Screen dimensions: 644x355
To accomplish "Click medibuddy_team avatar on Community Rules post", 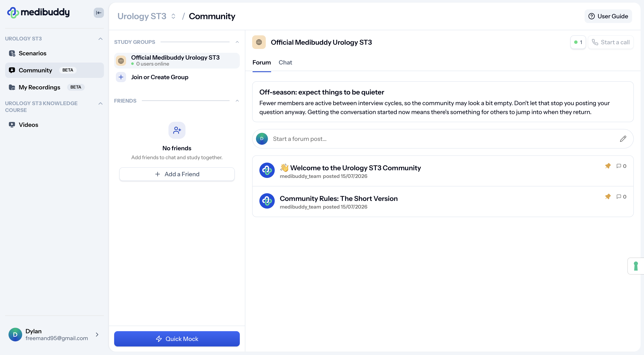I will 267,201.
